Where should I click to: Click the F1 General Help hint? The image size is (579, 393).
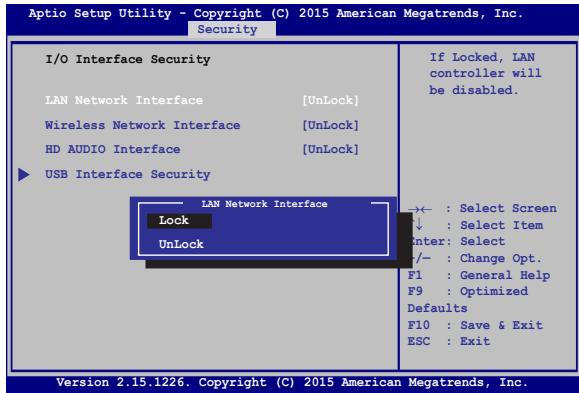click(479, 275)
